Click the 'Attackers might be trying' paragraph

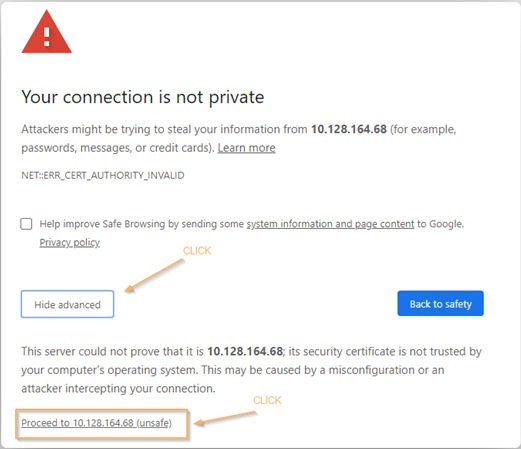[239, 138]
